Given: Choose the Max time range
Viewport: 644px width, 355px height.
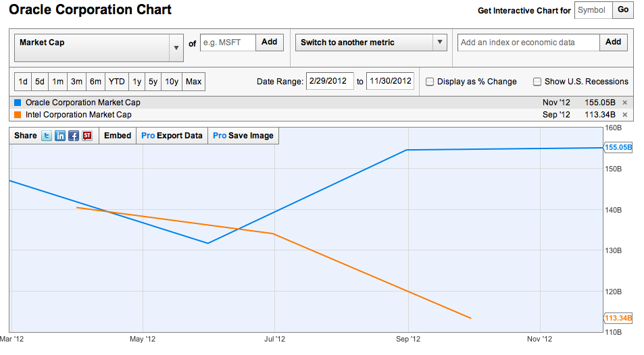Looking at the screenshot, I should tap(193, 82).
